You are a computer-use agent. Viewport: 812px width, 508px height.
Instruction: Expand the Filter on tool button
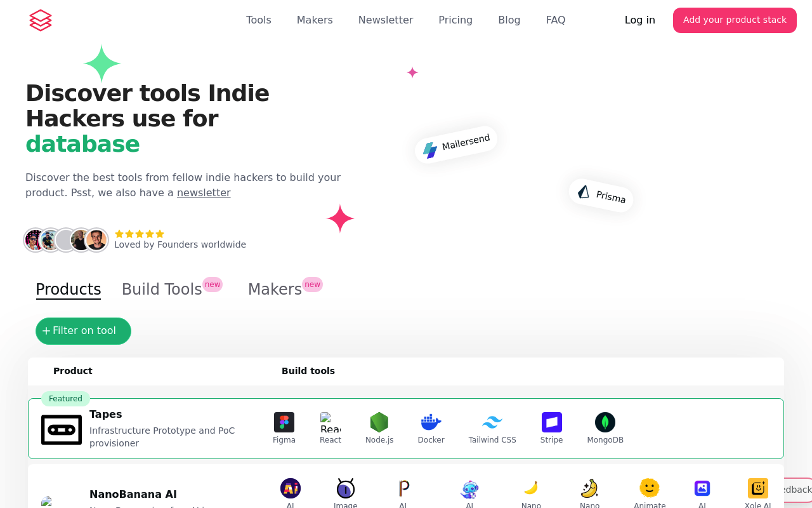pos(83,331)
